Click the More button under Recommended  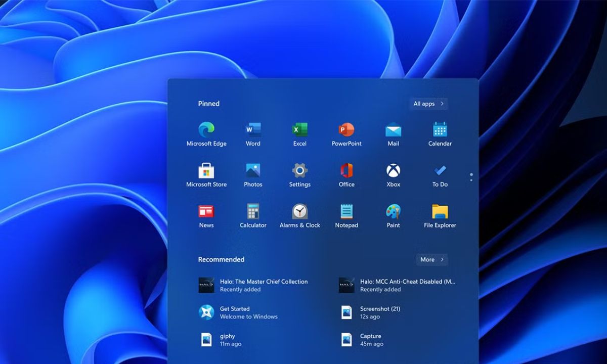pos(432,259)
